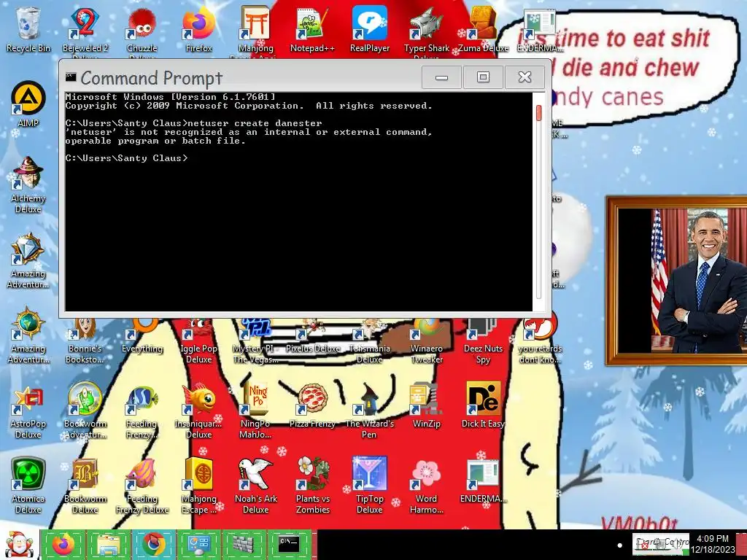This screenshot has height=560, width=747.
Task: Select the AstroPop Deluxe shortcut
Action: (x=28, y=411)
